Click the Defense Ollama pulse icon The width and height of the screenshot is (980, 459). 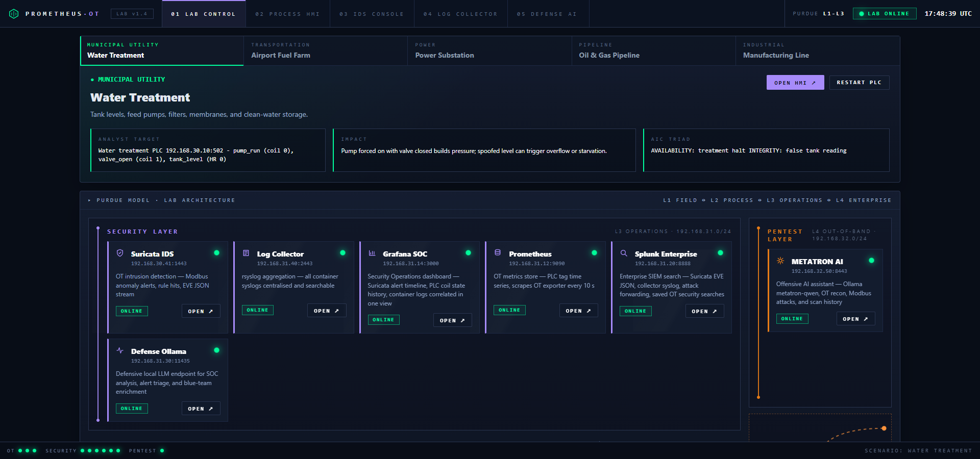click(120, 350)
